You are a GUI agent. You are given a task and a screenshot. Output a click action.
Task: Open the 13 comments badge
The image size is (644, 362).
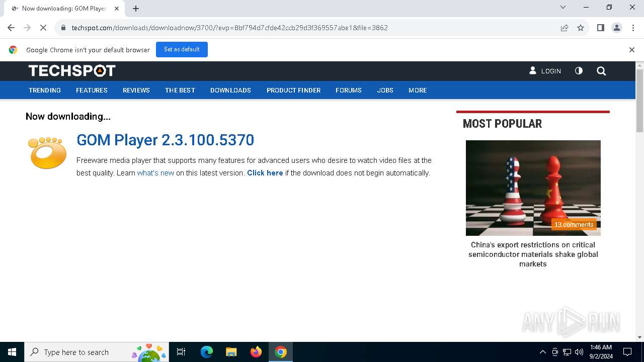(574, 225)
